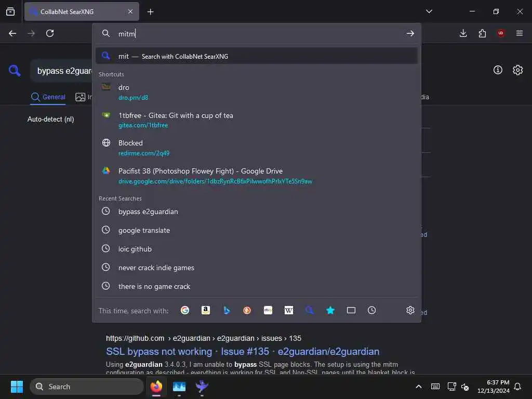Open Pacifist 38 Google Drive shortcut
This screenshot has width=532, height=399.
[257, 176]
